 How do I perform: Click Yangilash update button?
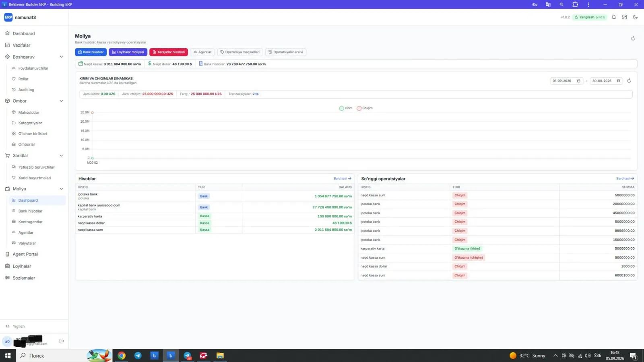[x=590, y=17]
